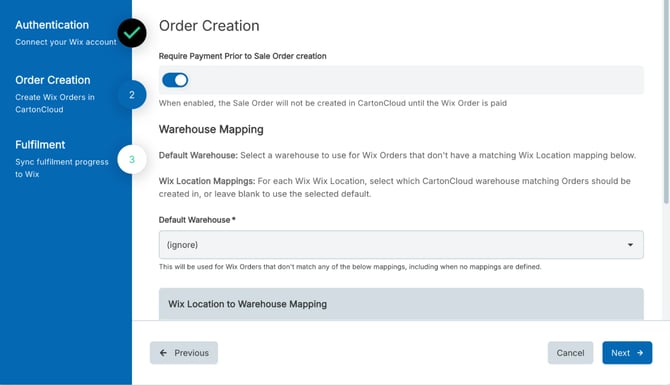Click 'Create Wix Orders in CartonCloud' text

(55, 103)
